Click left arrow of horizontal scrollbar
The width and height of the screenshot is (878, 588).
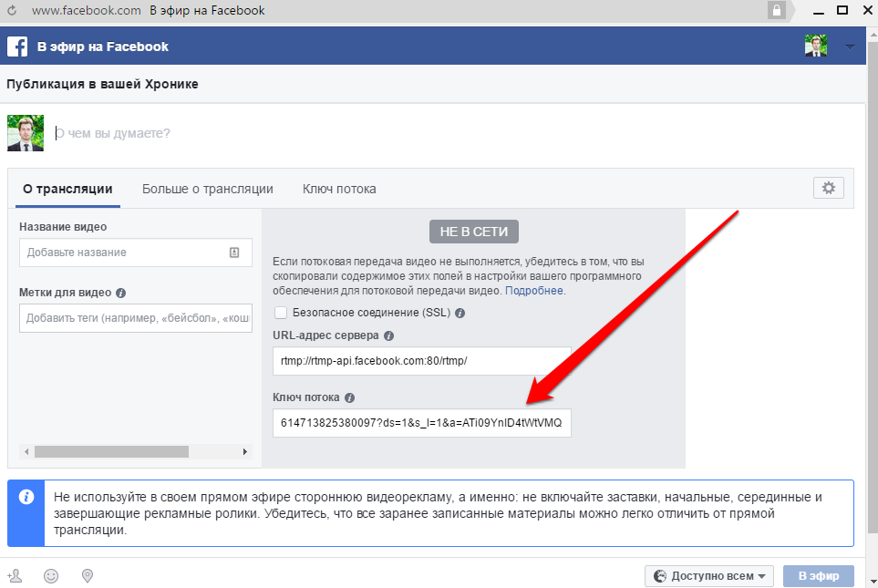click(x=26, y=452)
